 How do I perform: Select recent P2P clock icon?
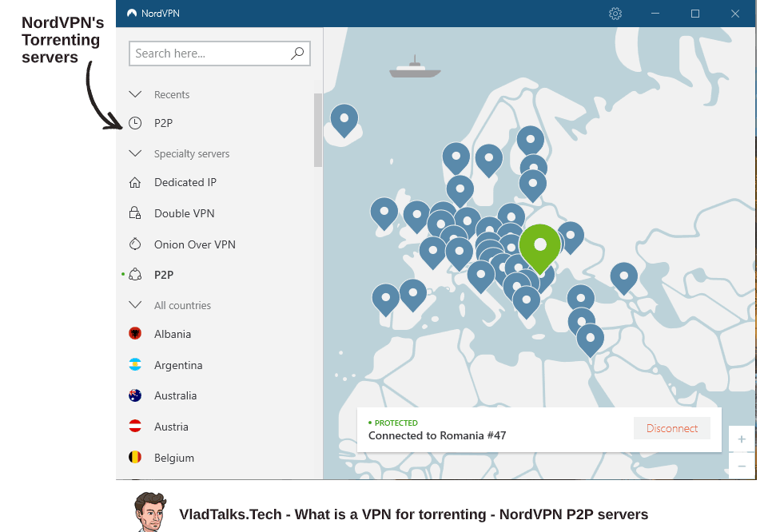coord(135,123)
